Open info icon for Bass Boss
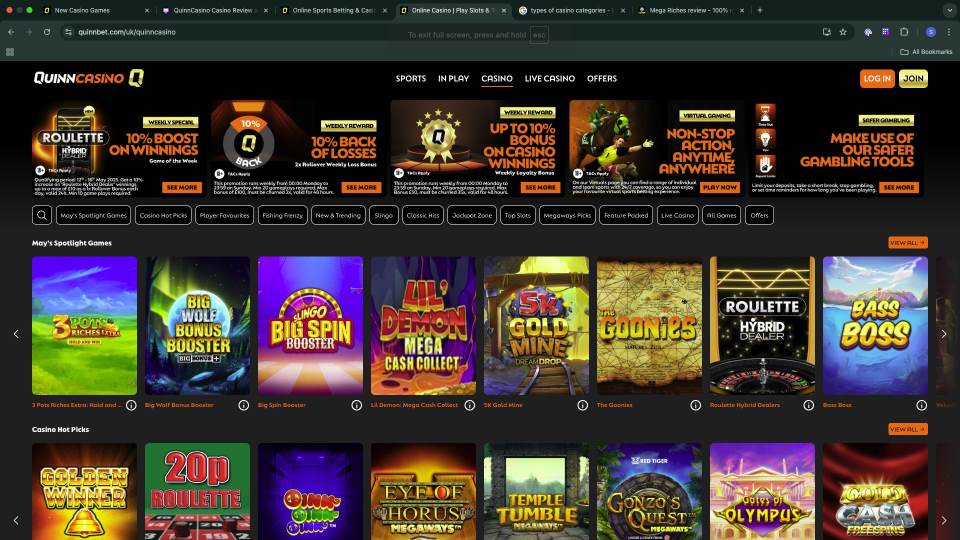Image resolution: width=960 pixels, height=540 pixels. point(921,405)
